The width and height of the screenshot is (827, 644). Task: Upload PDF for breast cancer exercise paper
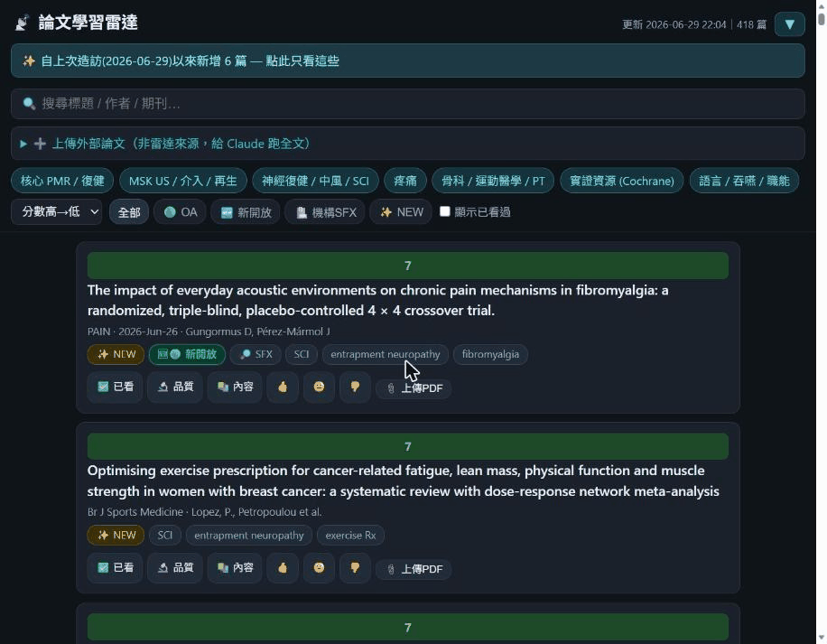point(414,570)
